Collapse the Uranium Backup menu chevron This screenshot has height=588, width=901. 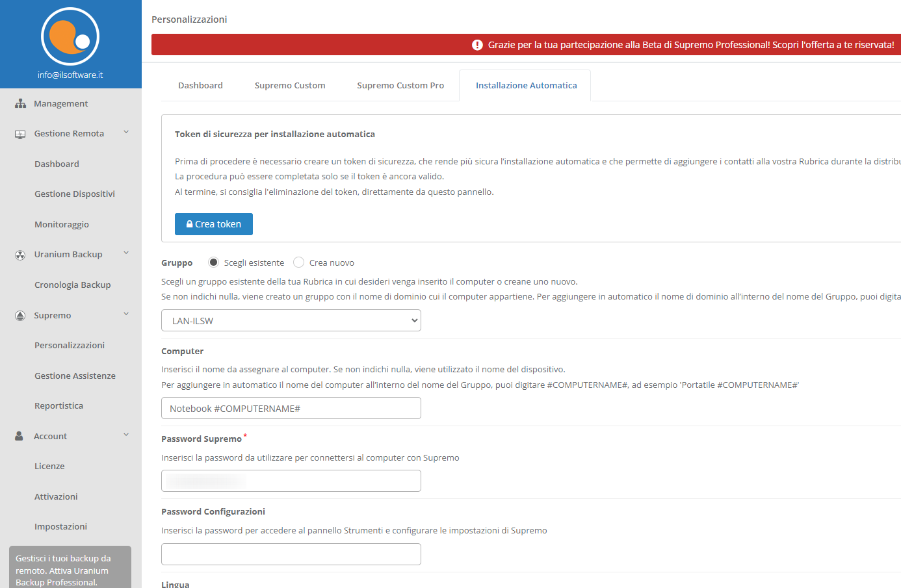tap(126, 253)
